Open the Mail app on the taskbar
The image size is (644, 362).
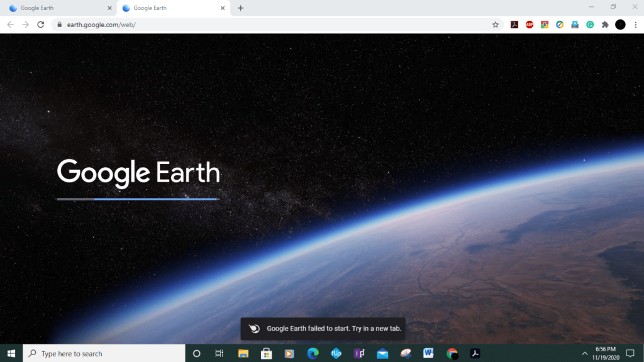(382, 353)
